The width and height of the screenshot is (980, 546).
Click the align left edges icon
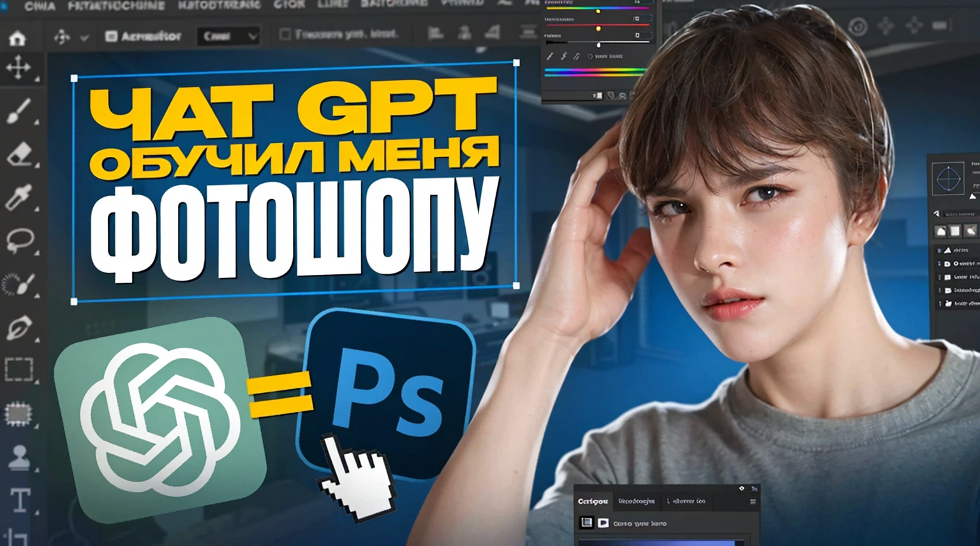(435, 33)
